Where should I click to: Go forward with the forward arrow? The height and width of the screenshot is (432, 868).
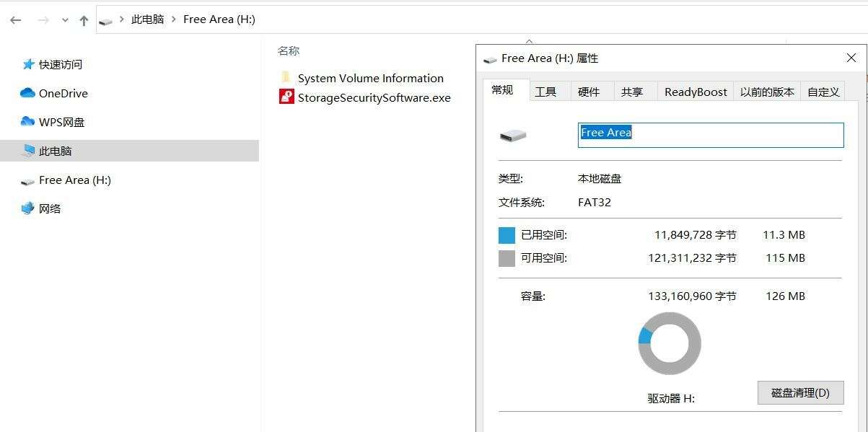(43, 20)
